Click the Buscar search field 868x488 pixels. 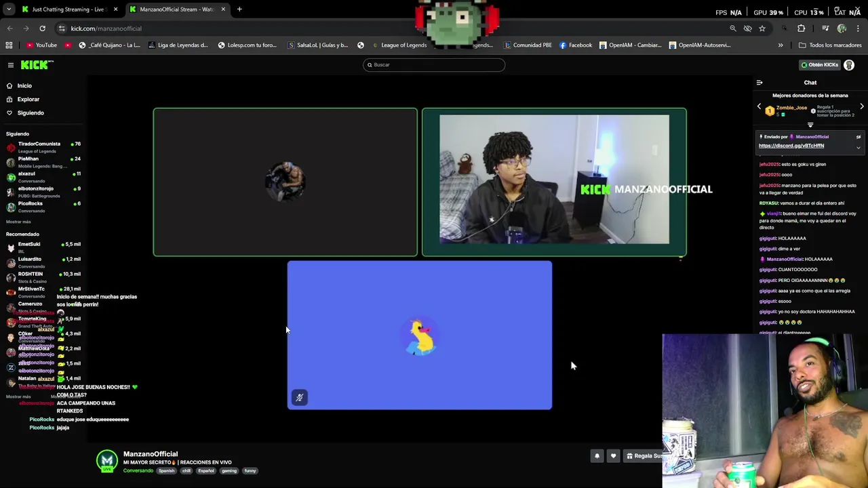pyautogui.click(x=434, y=65)
